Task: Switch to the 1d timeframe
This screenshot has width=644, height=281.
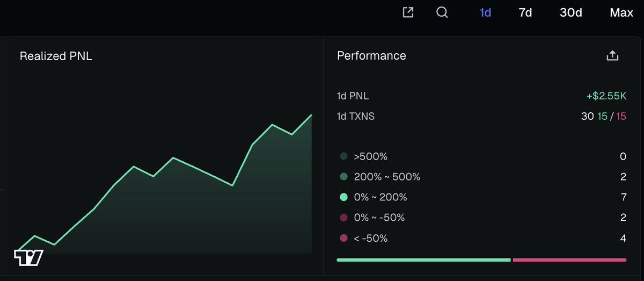Action: (485, 12)
